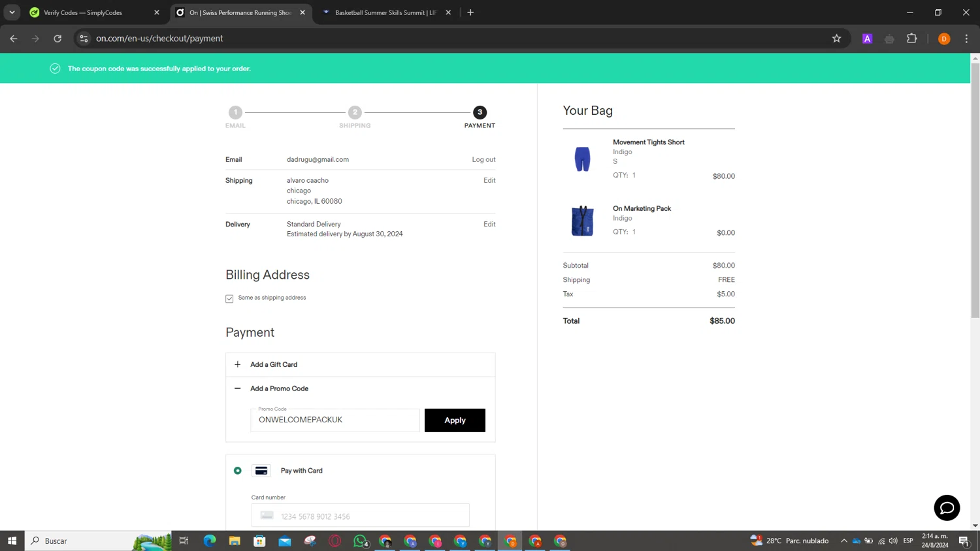Image resolution: width=980 pixels, height=551 pixels.
Task: Switch ESP input language
Action: [908, 541]
